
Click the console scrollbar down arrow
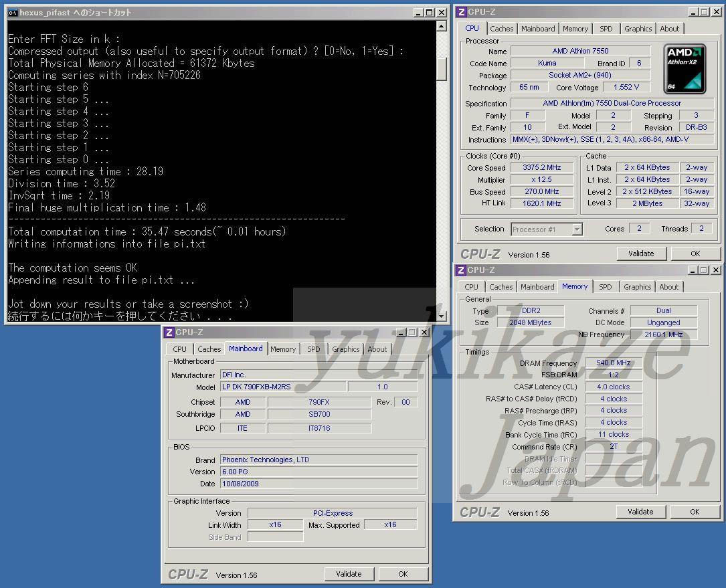[441, 316]
